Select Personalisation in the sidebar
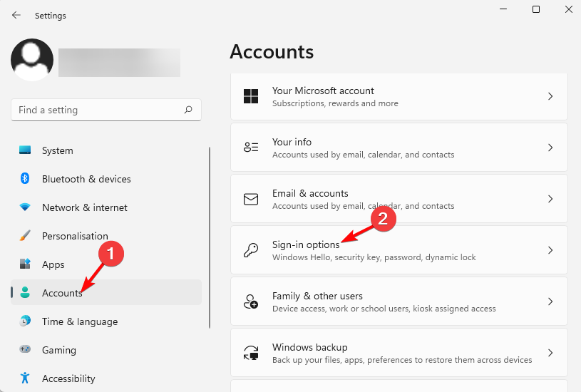 pos(106,236)
